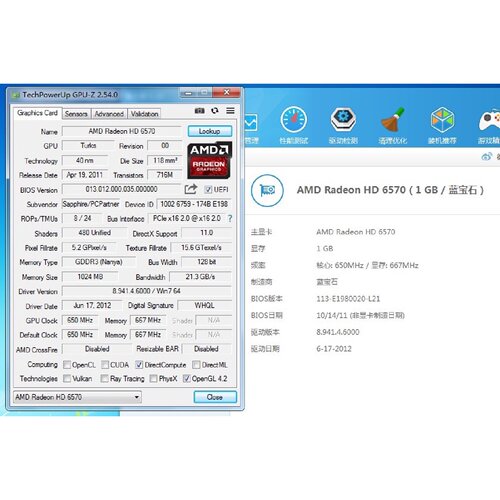Toggle the PhysX checkbox
The width and height of the screenshot is (500, 500).
tap(153, 378)
